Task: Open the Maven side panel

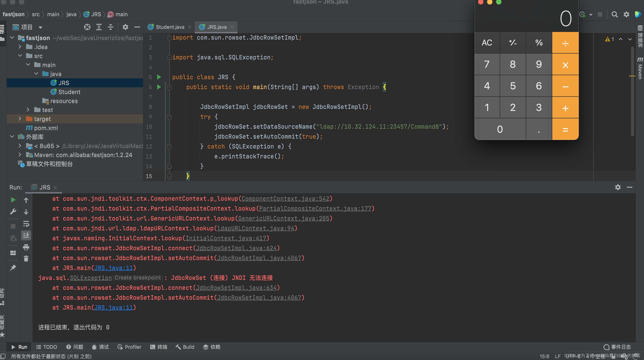Action: pos(640,68)
